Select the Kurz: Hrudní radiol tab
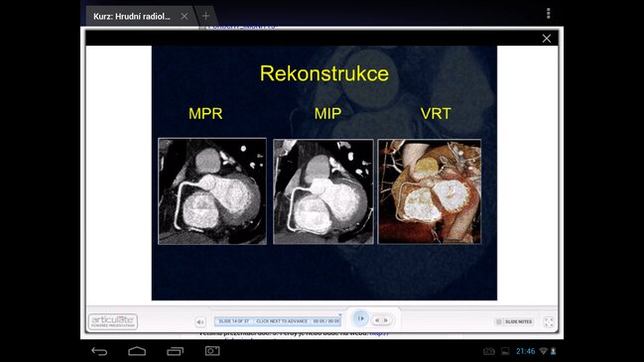This screenshot has height=362, width=644. (x=131, y=17)
